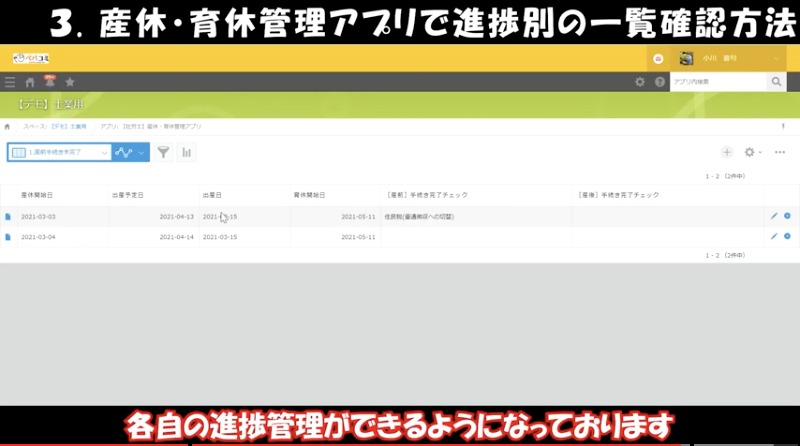Image resolution: width=800 pixels, height=446 pixels.
Task: Open the star bookmarks icon
Action: (x=69, y=82)
